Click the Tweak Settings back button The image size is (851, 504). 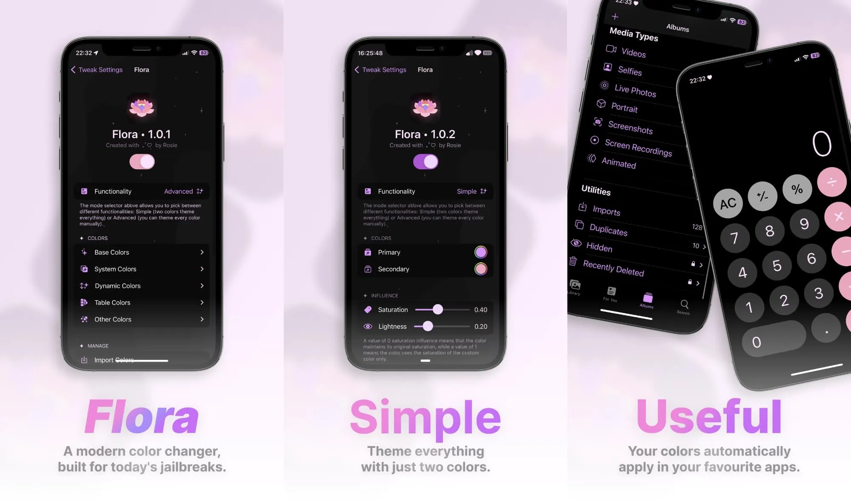point(96,70)
